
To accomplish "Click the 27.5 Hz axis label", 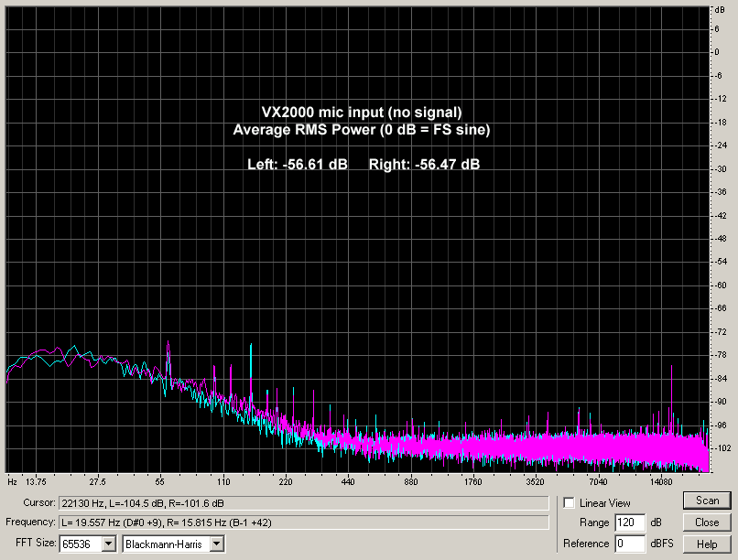I will pos(97,482).
